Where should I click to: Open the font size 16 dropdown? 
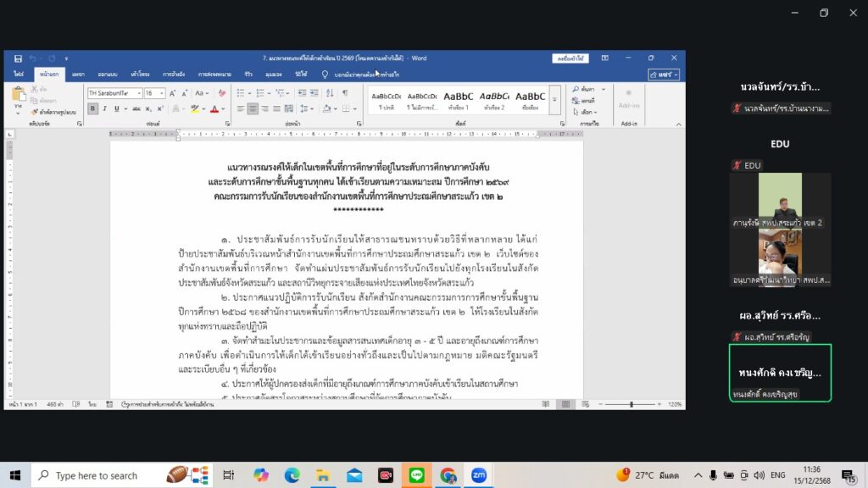tap(162, 93)
